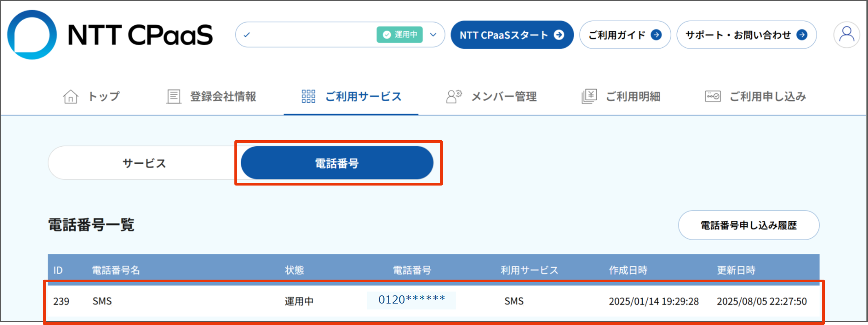
Task: Open ご利用申し込み menu item
Action: click(x=755, y=97)
